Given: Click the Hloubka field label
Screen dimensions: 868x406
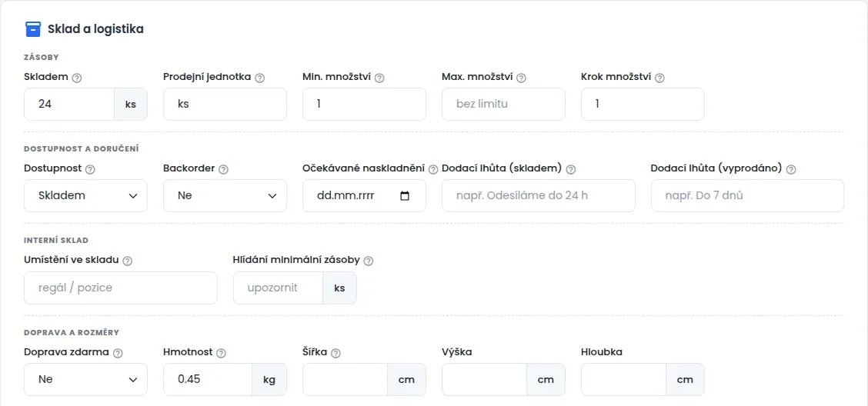Looking at the screenshot, I should (602, 352).
